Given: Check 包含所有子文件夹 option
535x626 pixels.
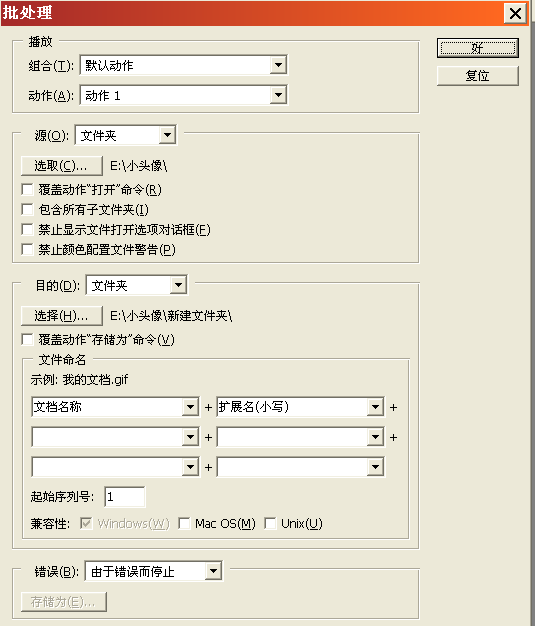Looking at the screenshot, I should [28, 210].
